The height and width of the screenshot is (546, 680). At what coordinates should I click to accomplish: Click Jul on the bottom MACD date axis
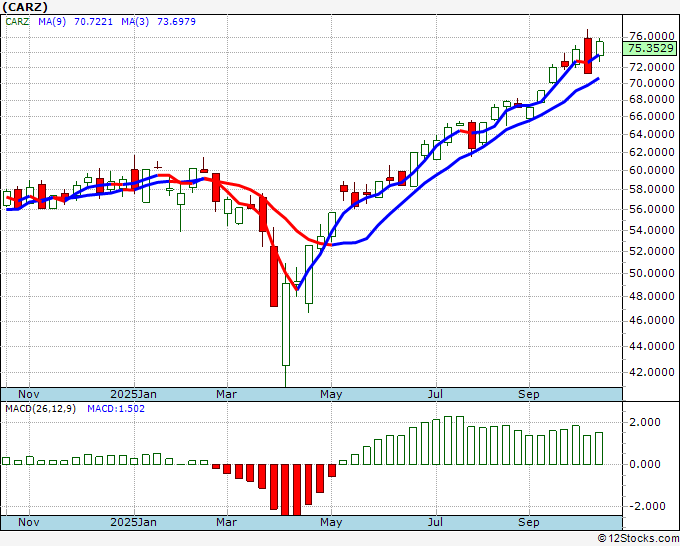[x=435, y=522]
